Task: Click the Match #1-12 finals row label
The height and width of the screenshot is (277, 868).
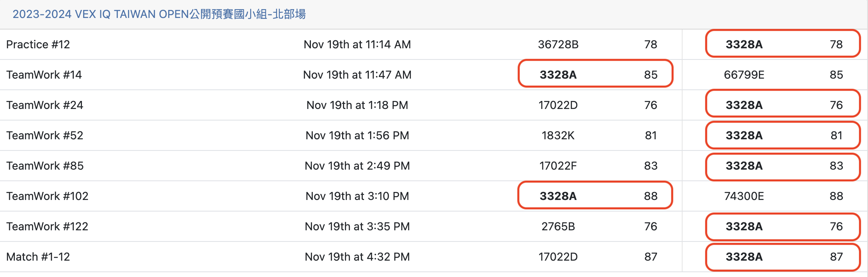Action: pyautogui.click(x=38, y=257)
